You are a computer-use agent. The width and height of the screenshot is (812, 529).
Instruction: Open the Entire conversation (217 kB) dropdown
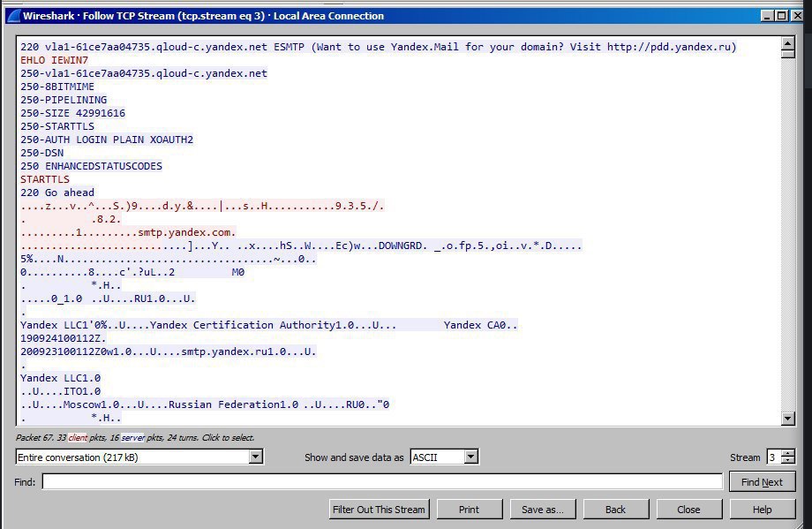click(x=256, y=457)
